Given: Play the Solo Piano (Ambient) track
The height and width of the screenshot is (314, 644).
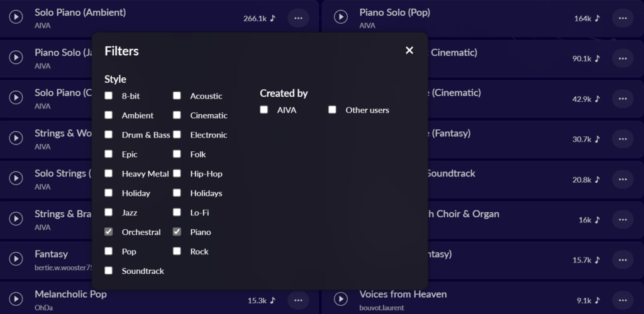Looking at the screenshot, I should pyautogui.click(x=16, y=17).
